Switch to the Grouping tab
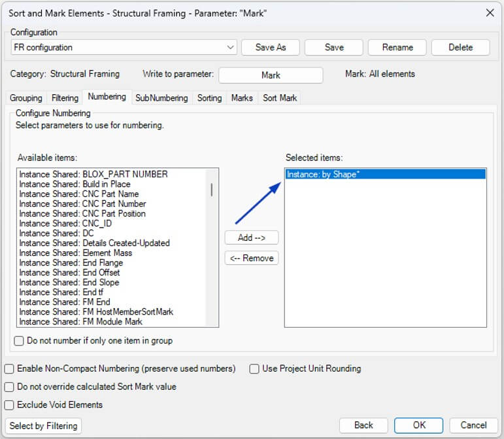Screen dimensions: 504x439 tap(25, 97)
